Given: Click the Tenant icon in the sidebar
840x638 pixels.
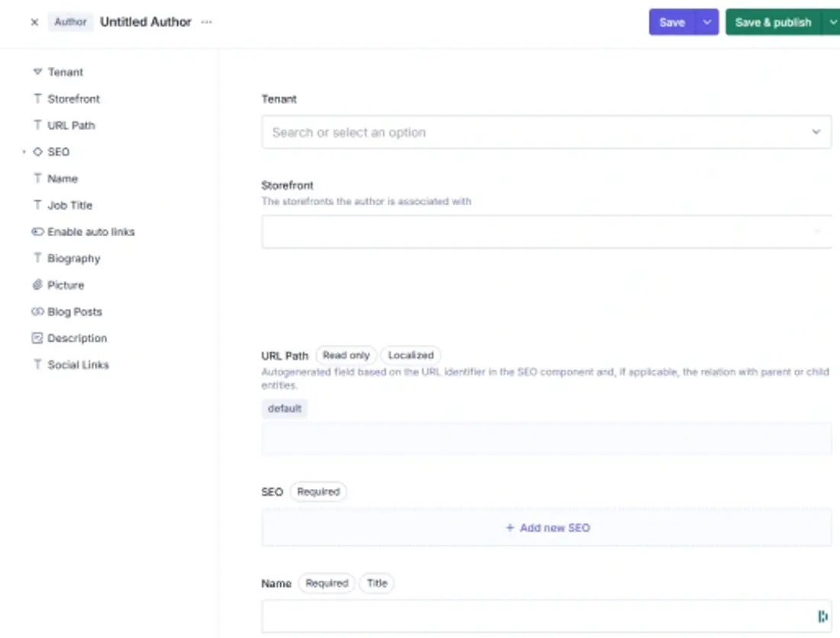Looking at the screenshot, I should point(37,72).
